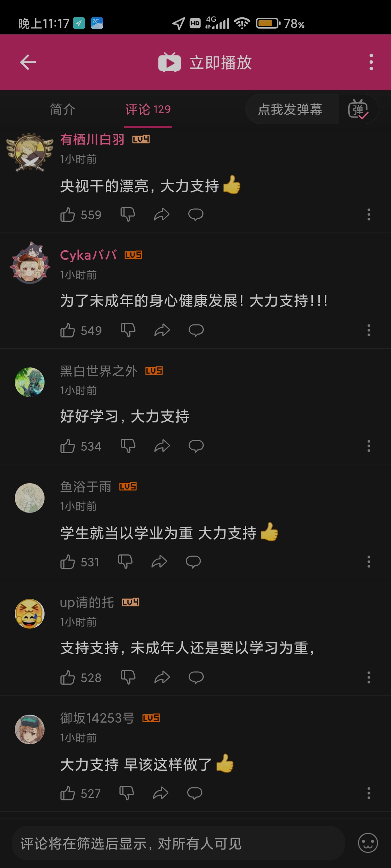Select the 评论 129 tab
391x868 pixels.
click(x=148, y=109)
